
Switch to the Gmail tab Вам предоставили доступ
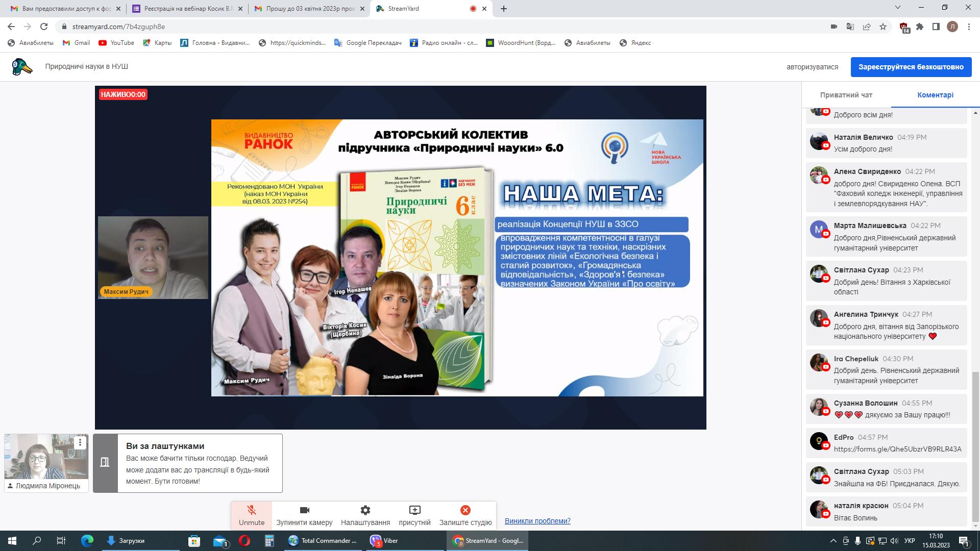[65, 9]
